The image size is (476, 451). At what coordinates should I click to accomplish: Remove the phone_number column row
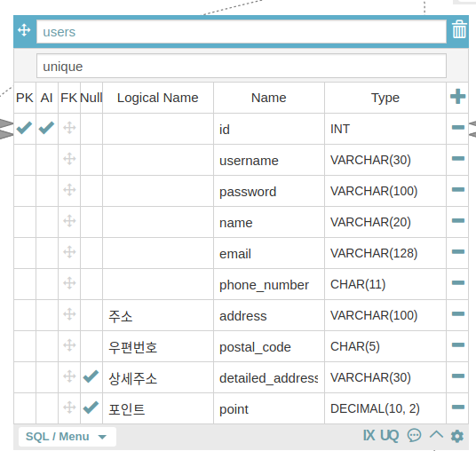(457, 283)
